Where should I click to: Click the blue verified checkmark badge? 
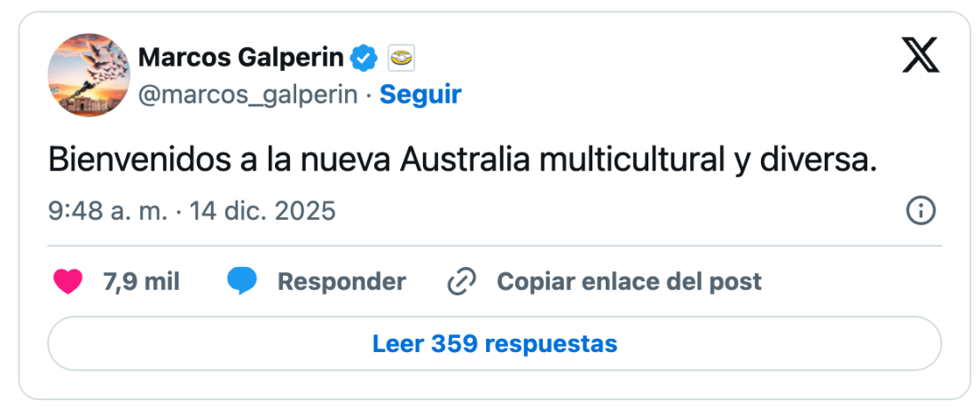[364, 59]
